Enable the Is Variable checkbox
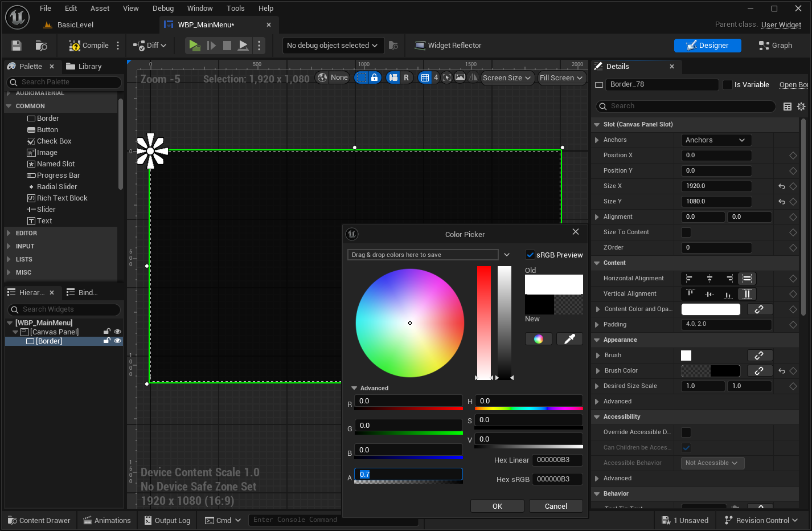Screen dimensions: 812x531 point(728,85)
